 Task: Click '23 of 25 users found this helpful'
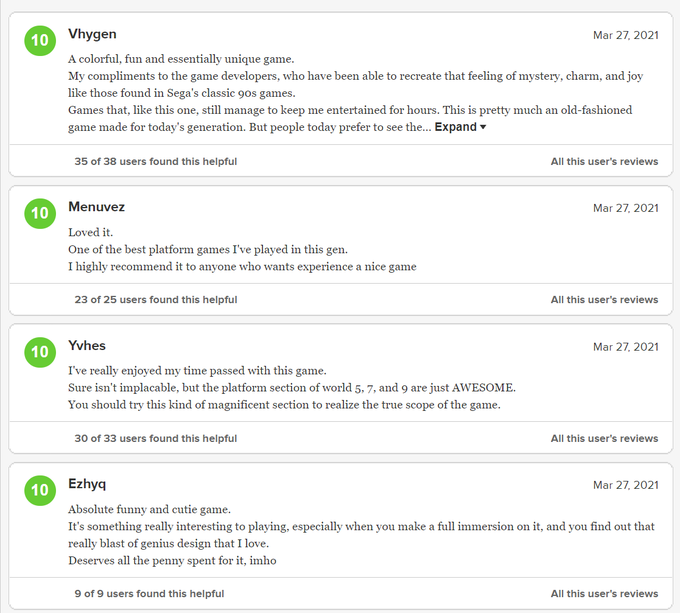click(x=155, y=299)
